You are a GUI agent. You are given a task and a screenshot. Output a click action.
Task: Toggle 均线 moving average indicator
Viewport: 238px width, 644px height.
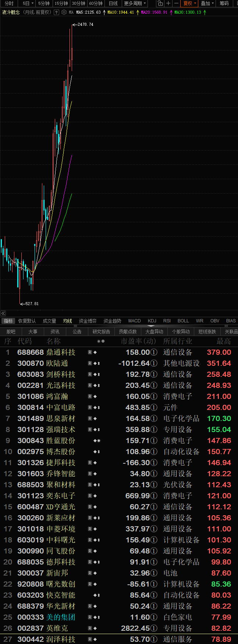point(68,321)
